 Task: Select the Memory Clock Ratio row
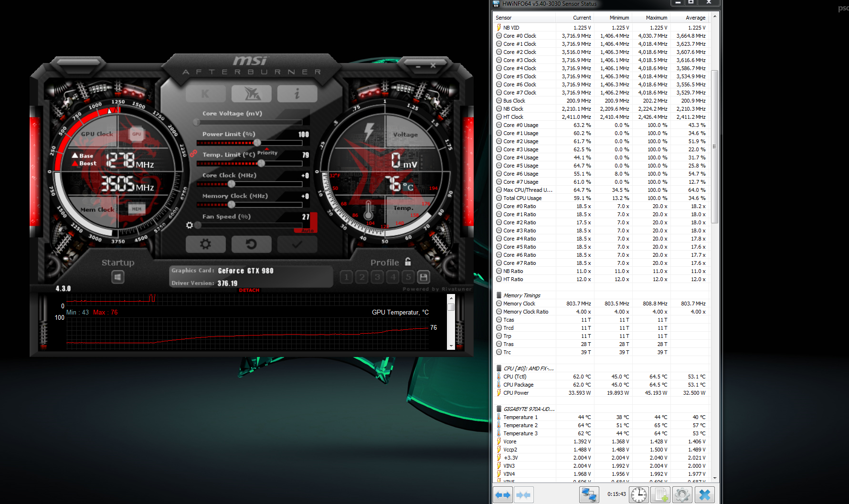[x=601, y=312]
